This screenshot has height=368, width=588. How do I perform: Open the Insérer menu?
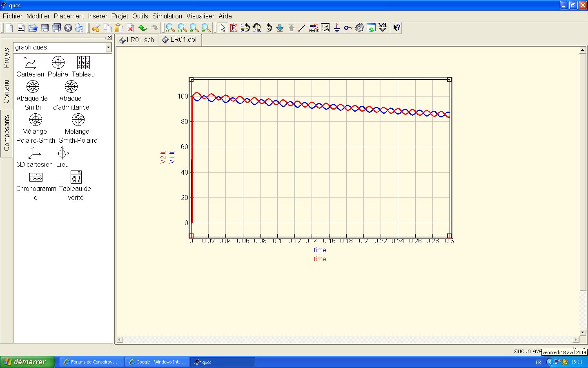point(98,16)
